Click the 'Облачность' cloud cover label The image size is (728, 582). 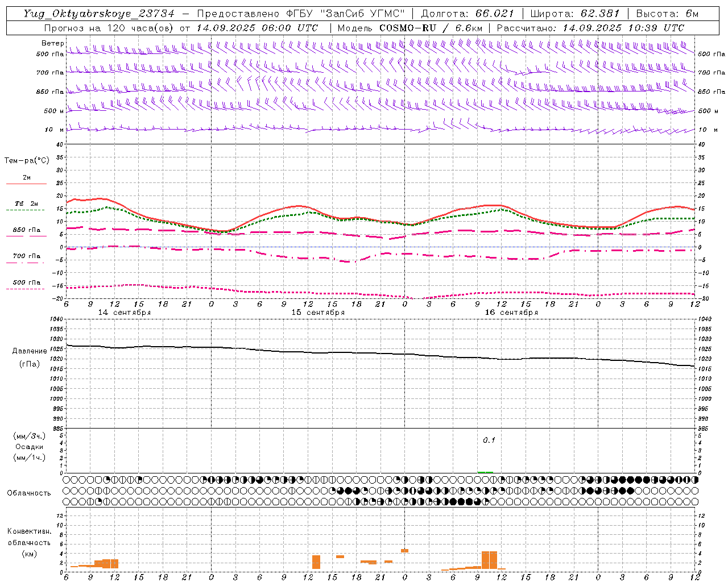click(29, 493)
